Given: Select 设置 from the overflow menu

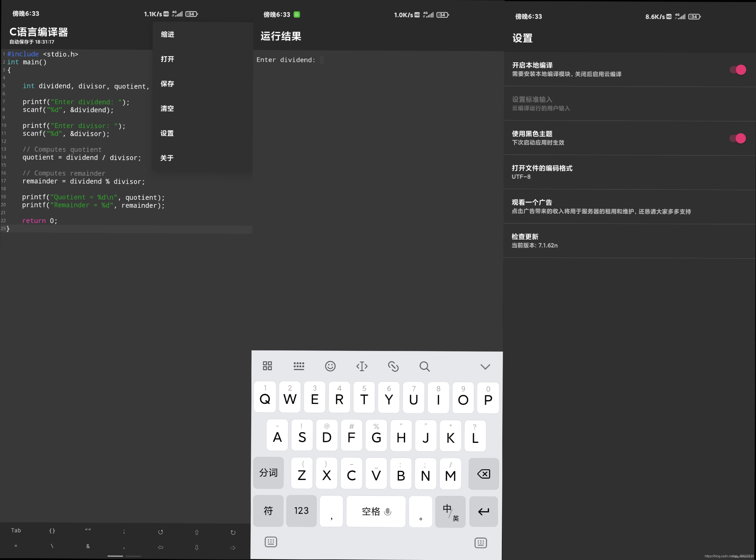Looking at the screenshot, I should pyautogui.click(x=167, y=133).
